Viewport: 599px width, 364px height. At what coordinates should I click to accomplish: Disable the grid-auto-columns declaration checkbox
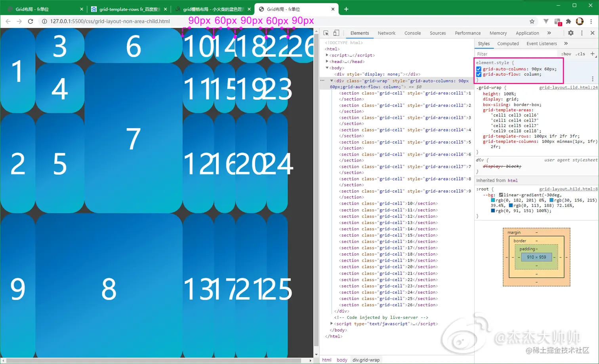pyautogui.click(x=479, y=69)
